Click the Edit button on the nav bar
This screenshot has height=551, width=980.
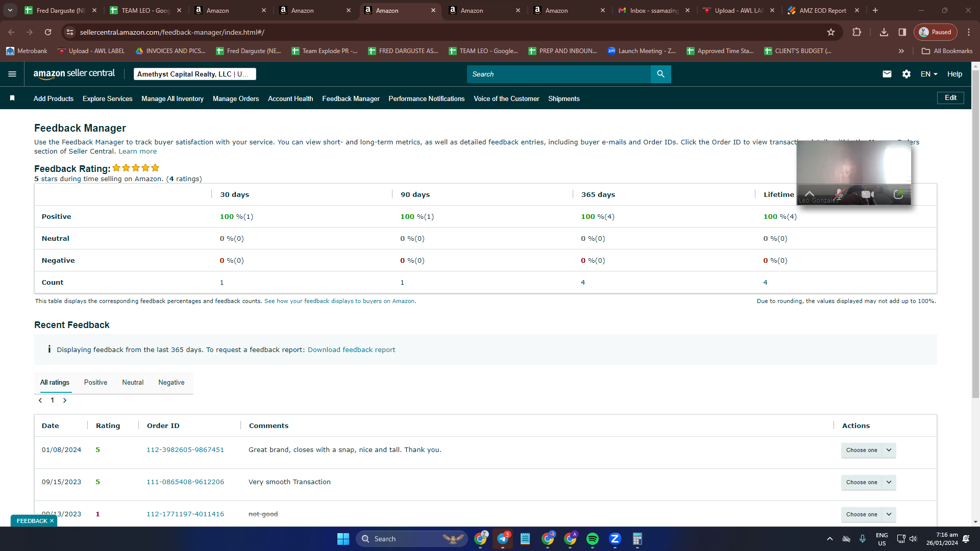[x=950, y=98]
